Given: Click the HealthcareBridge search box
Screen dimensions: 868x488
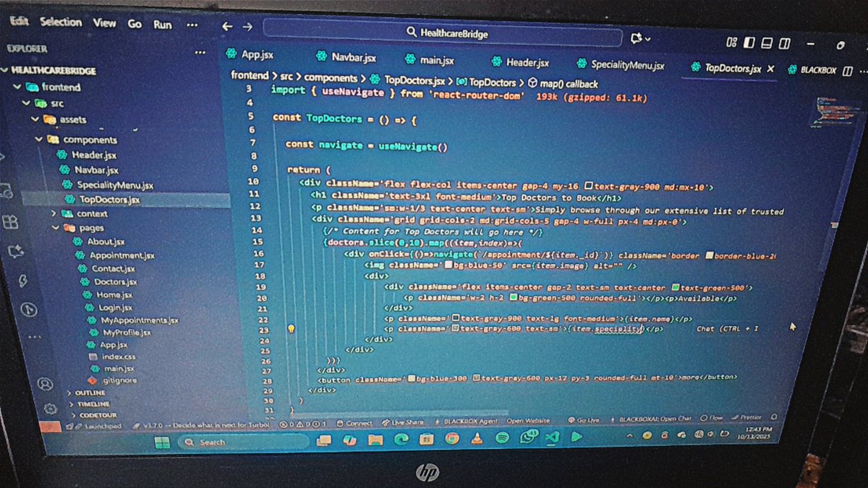Looking at the screenshot, I should tap(443, 33).
